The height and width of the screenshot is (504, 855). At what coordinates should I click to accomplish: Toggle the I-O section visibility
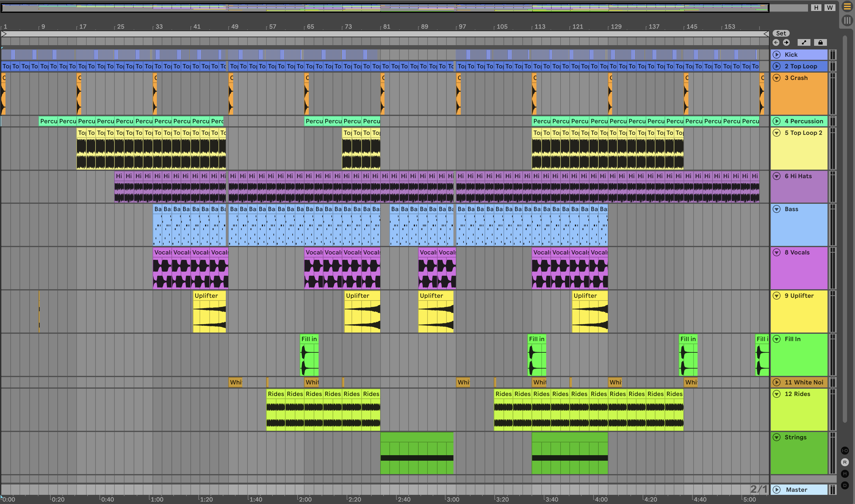click(845, 451)
